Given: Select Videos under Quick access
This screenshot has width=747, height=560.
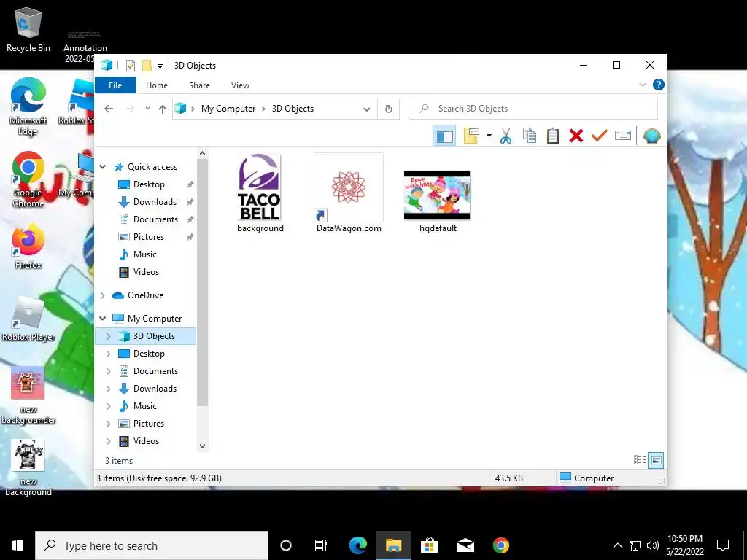Looking at the screenshot, I should pyautogui.click(x=146, y=272).
